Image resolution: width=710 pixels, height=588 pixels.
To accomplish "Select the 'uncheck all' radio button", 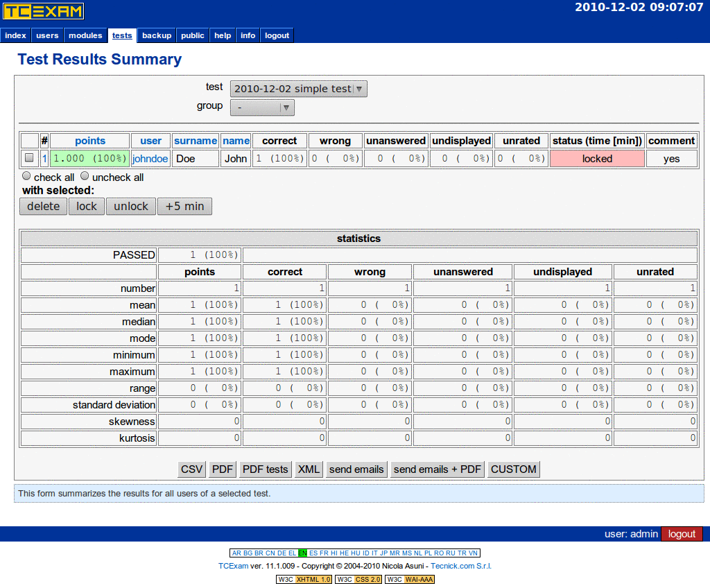I will [x=85, y=176].
